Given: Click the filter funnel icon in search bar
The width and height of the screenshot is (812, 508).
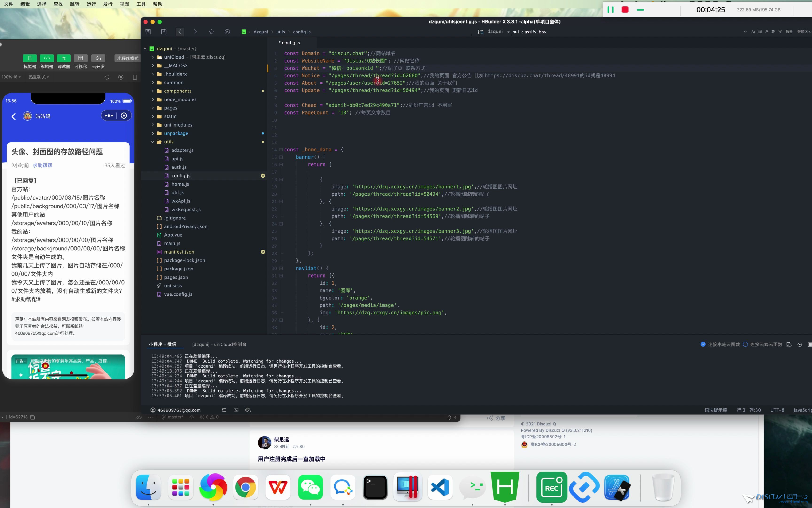Looking at the screenshot, I should click(780, 32).
